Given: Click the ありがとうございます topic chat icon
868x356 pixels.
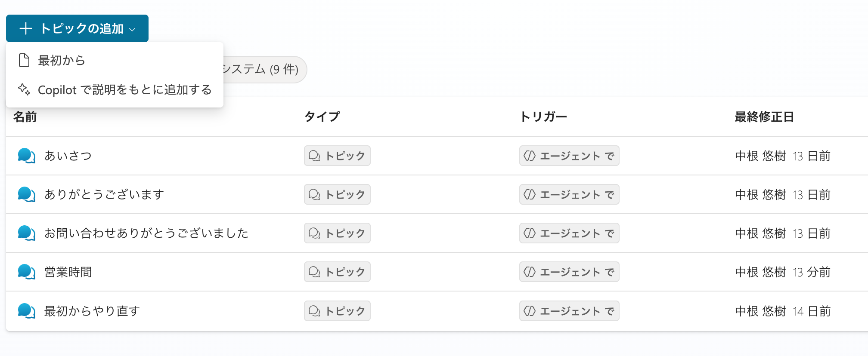Looking at the screenshot, I should [26, 194].
